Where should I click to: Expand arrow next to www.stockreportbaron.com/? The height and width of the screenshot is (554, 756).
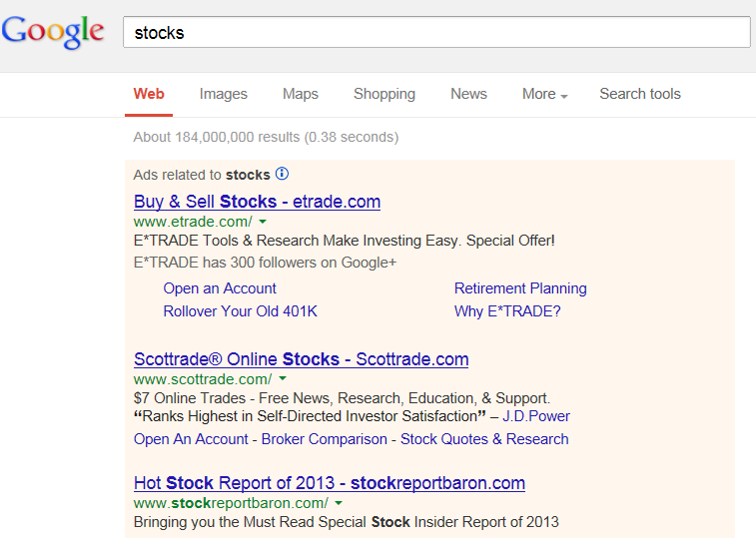(x=339, y=503)
